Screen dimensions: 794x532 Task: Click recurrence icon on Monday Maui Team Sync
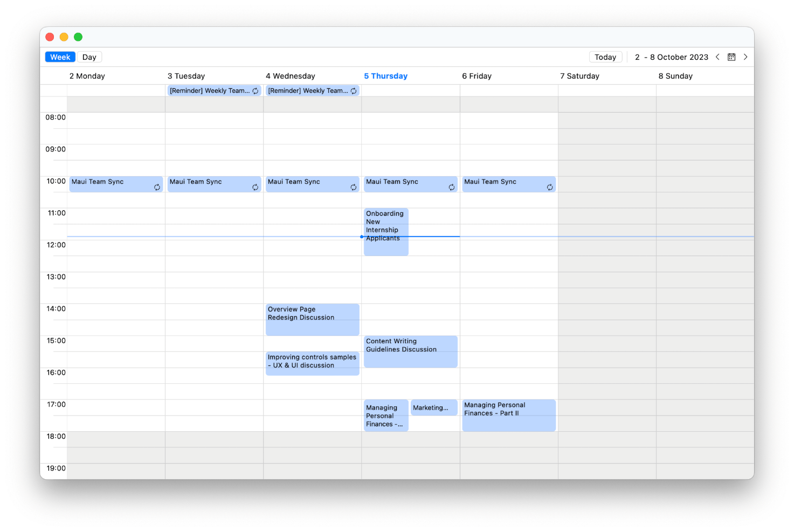point(157,188)
